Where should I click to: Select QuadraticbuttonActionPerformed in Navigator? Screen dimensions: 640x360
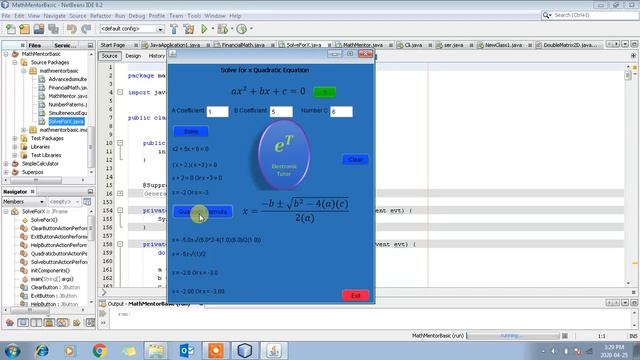click(59, 253)
